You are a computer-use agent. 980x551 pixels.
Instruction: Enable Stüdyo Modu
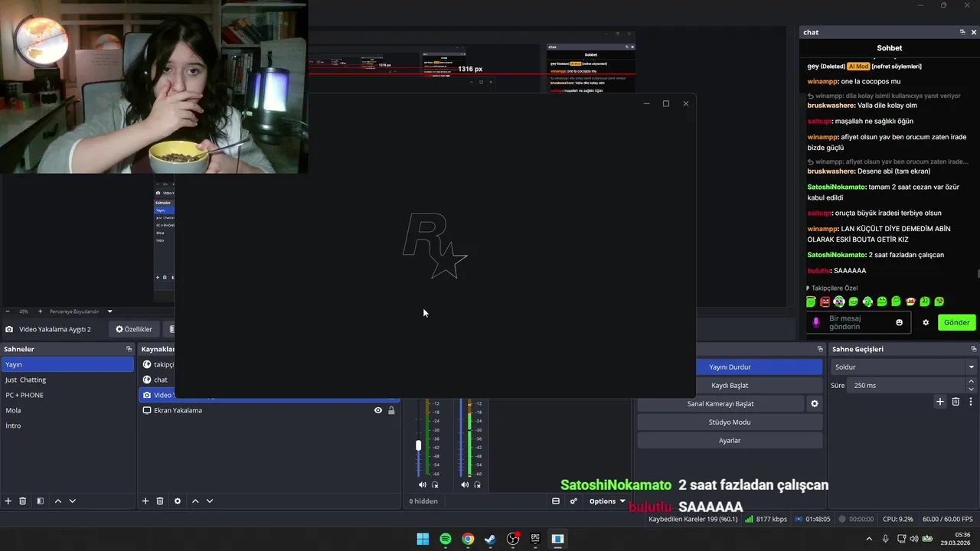pyautogui.click(x=730, y=422)
